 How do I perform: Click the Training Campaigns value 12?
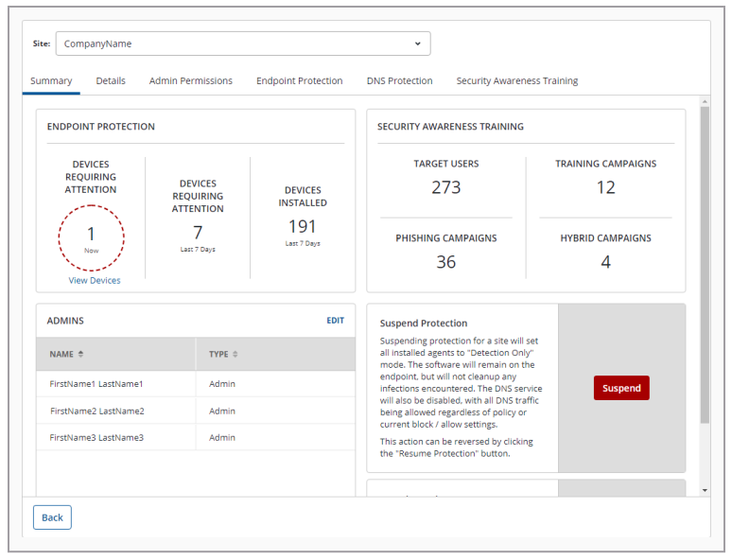coord(606,187)
